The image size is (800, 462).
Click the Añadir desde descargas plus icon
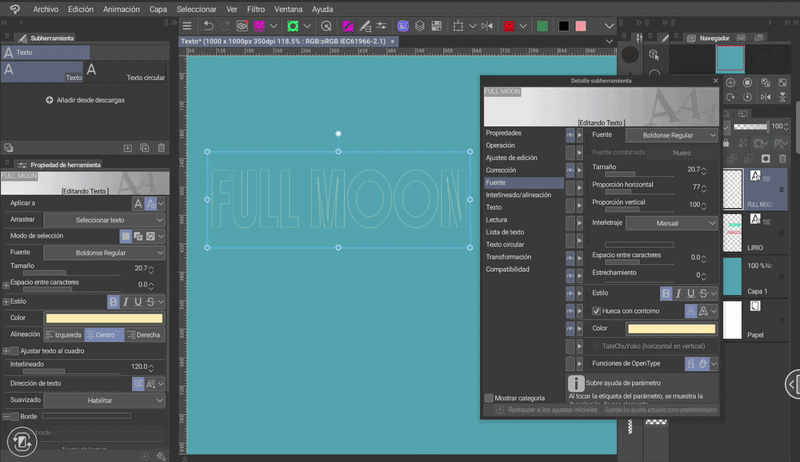point(49,100)
